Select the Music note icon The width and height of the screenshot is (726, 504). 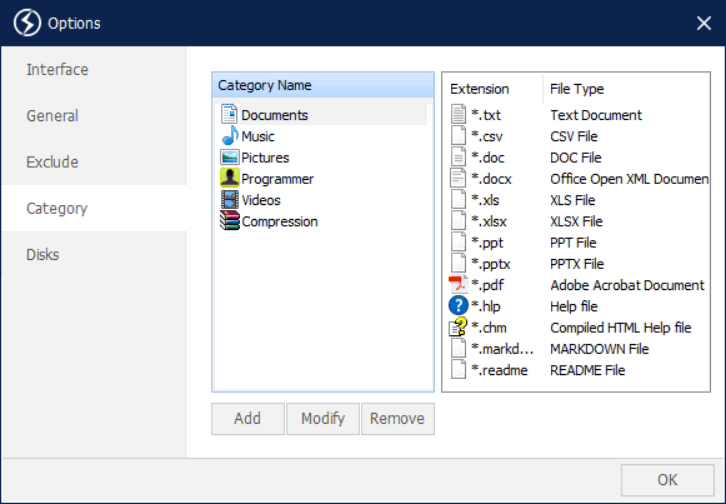[x=230, y=136]
